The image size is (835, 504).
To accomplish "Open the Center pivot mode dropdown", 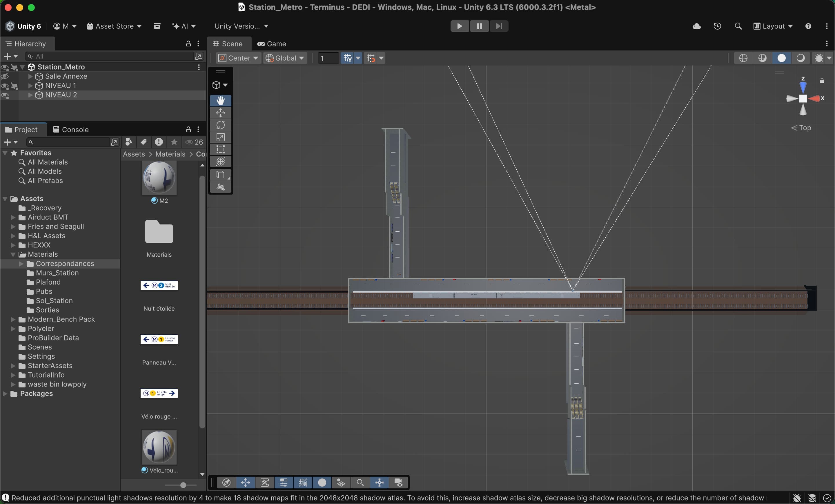I will [x=238, y=58].
